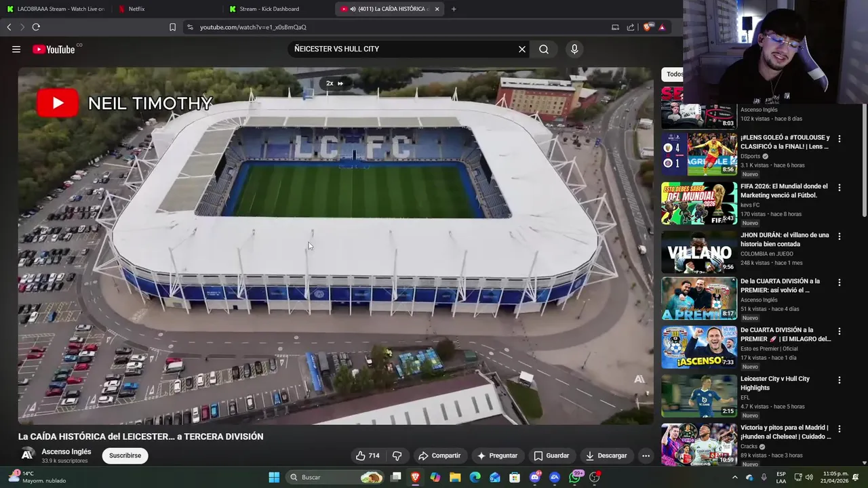This screenshot has width=868, height=488.
Task: Open the Lens vs Toulouse thumbnail
Action: click(699, 155)
